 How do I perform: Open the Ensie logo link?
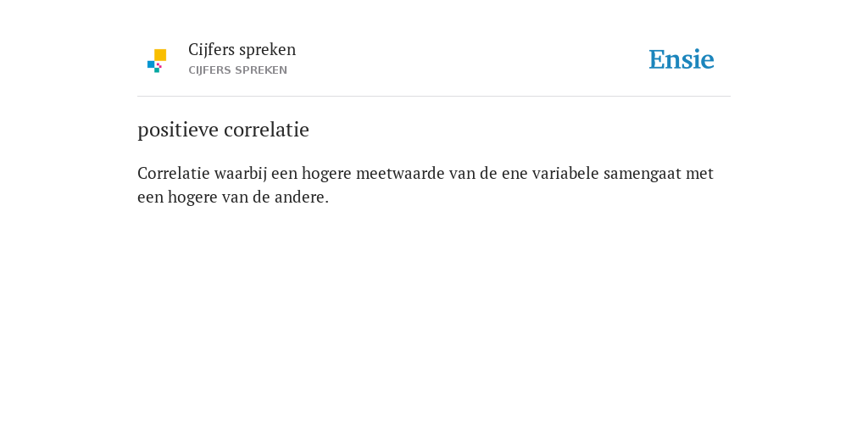682,59
